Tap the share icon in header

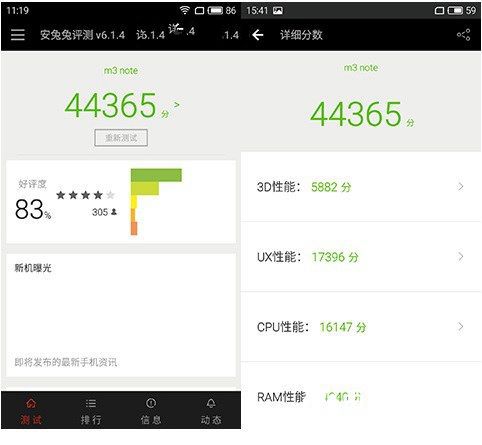click(x=464, y=35)
